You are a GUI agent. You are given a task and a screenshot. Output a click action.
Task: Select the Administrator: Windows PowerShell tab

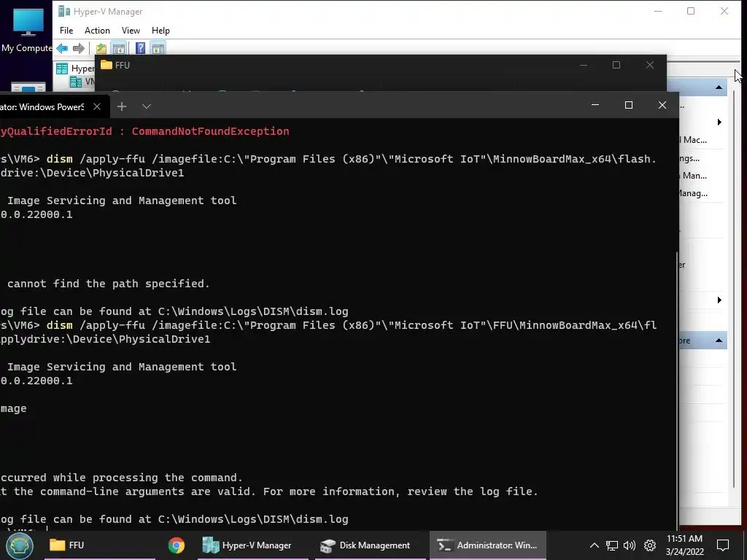click(42, 106)
